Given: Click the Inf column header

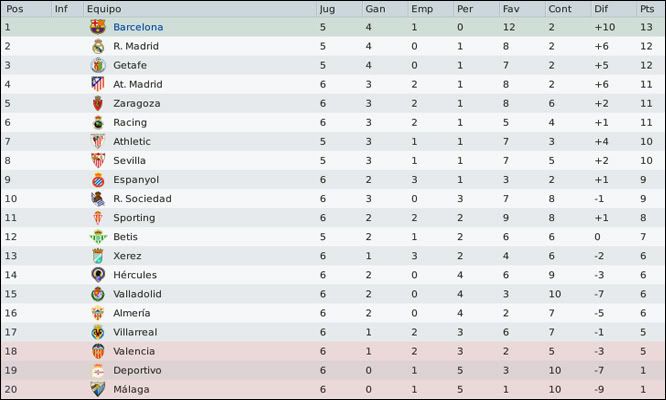Looking at the screenshot, I should [61, 9].
